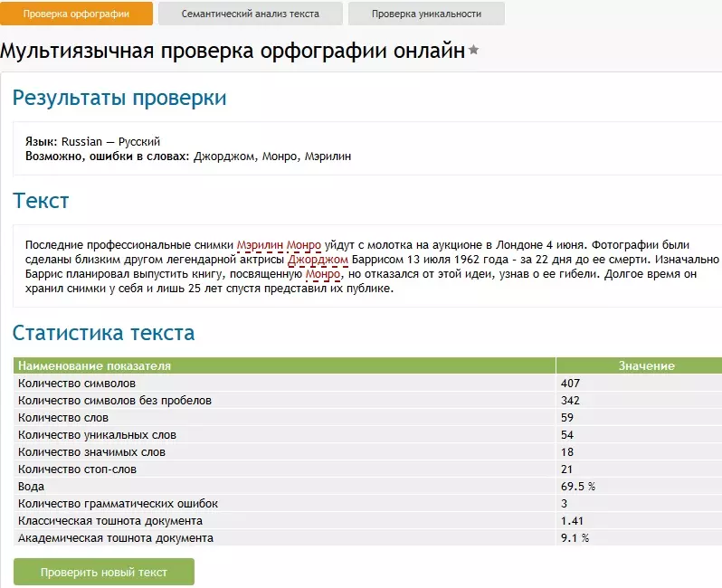
Task: Click the value 54
Action: pos(566,435)
